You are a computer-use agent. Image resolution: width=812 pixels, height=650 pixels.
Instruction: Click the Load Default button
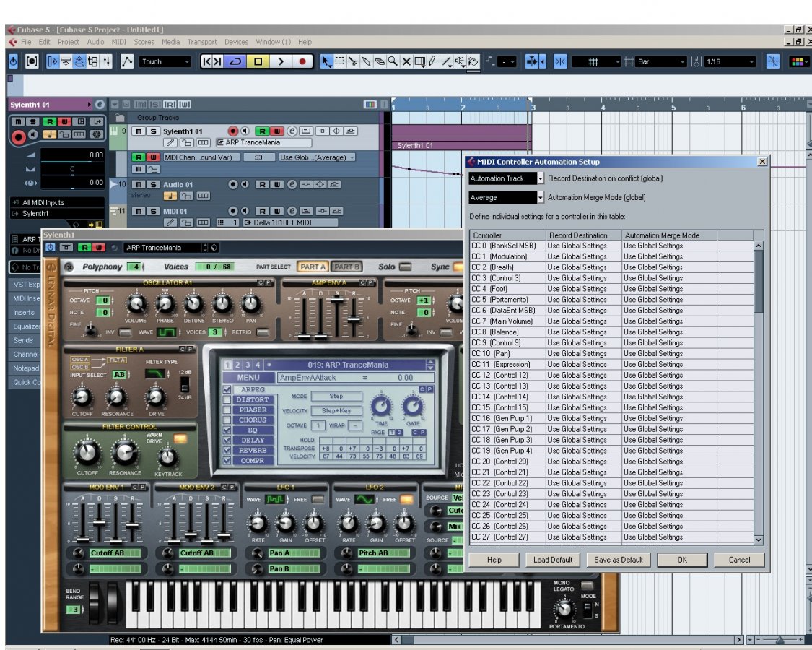pyautogui.click(x=553, y=560)
